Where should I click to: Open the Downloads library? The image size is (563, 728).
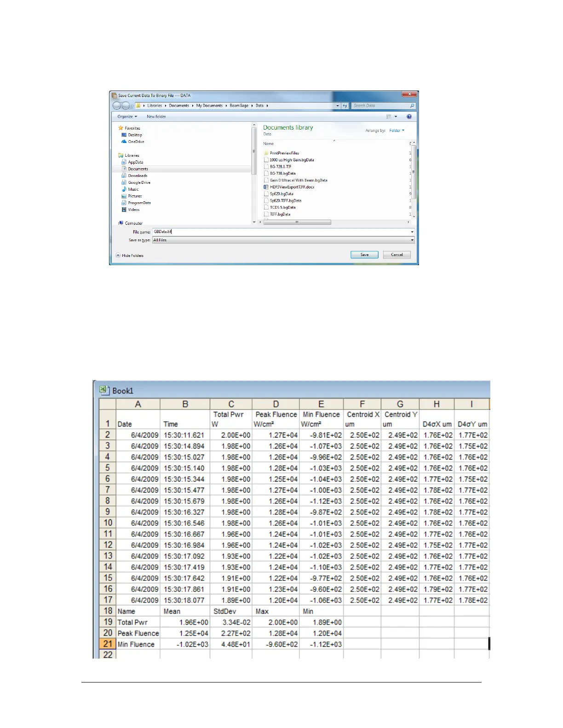tap(138, 176)
